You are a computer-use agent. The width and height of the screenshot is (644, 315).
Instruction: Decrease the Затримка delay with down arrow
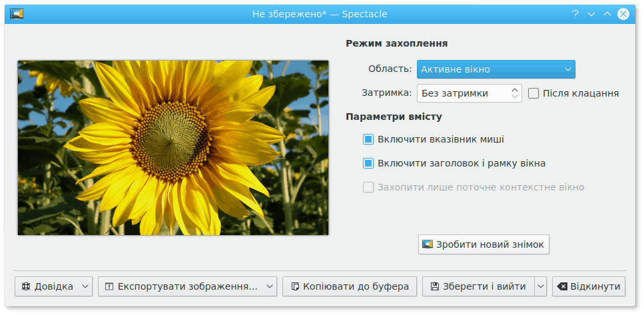tap(515, 97)
